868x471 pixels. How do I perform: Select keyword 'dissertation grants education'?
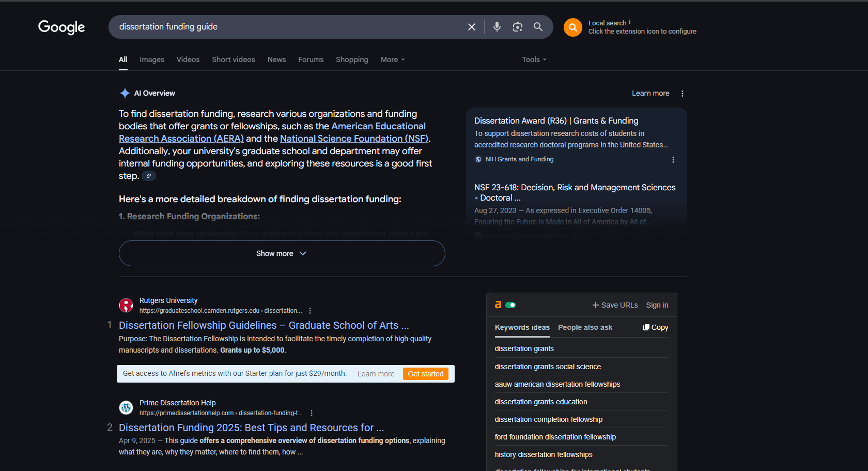541,402
